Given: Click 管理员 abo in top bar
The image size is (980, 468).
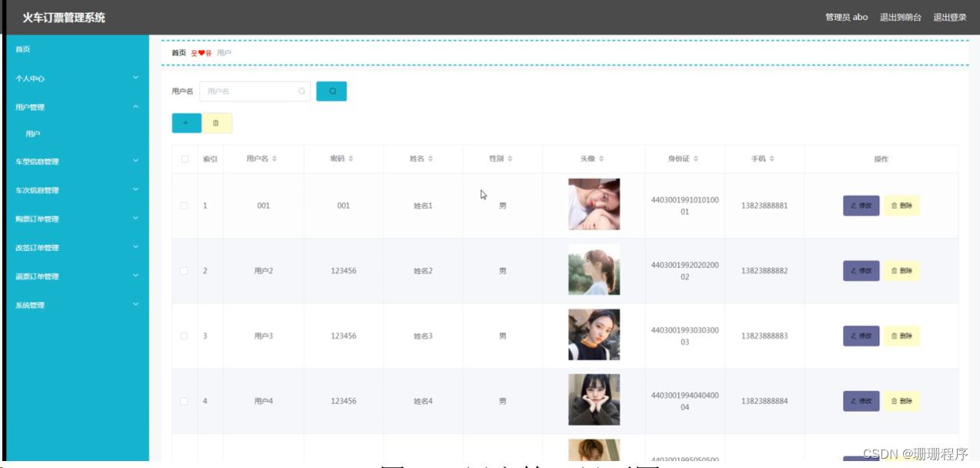Looking at the screenshot, I should [847, 18].
